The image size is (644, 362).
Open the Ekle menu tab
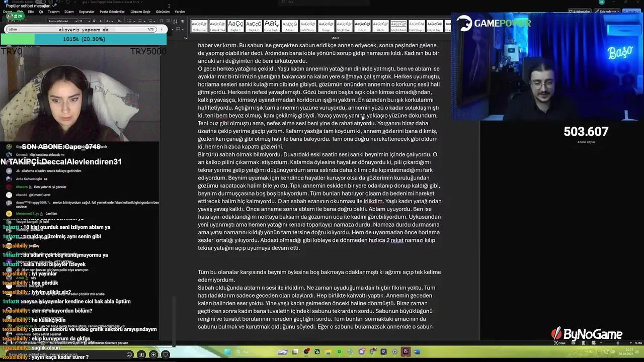point(31,12)
